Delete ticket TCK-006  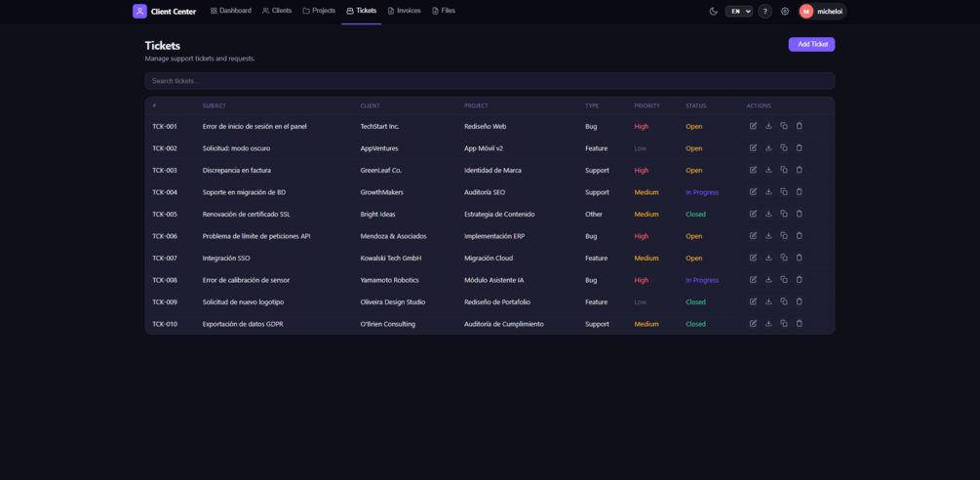(799, 236)
